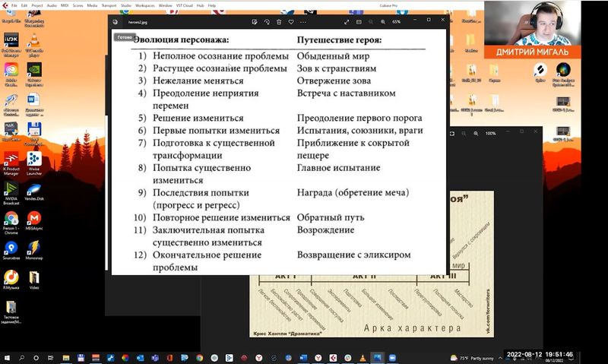The height and width of the screenshot is (364, 608).
Task: Click the Арка характера diagram in background window
Action: (372, 305)
